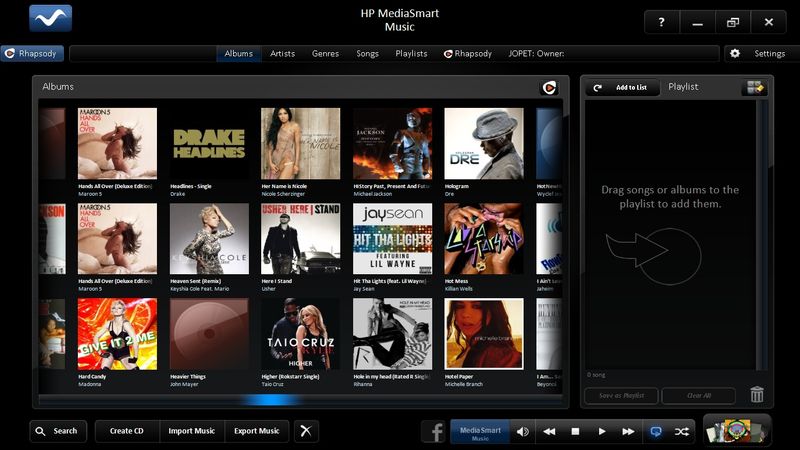This screenshot has width=800, height=450.
Task: Select Michael Jackson HIStory album cover
Action: (x=392, y=143)
